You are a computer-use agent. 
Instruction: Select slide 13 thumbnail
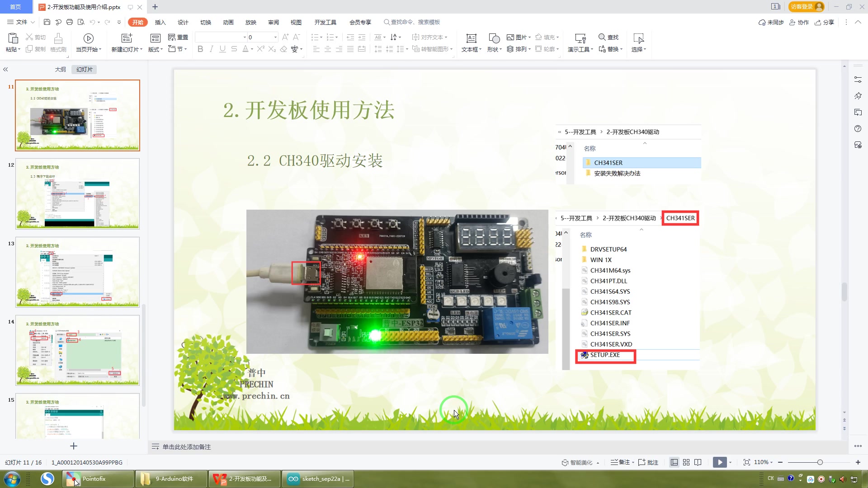(x=78, y=272)
